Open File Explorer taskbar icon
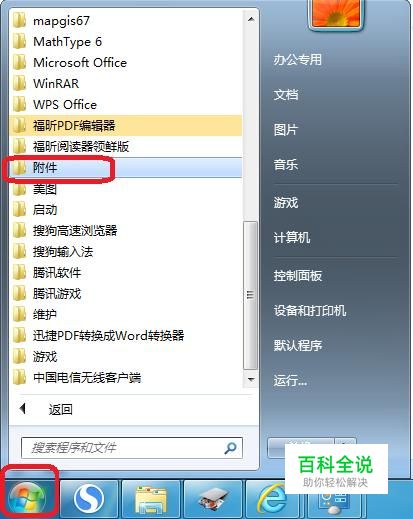Image resolution: width=413 pixels, height=519 pixels. [x=151, y=499]
